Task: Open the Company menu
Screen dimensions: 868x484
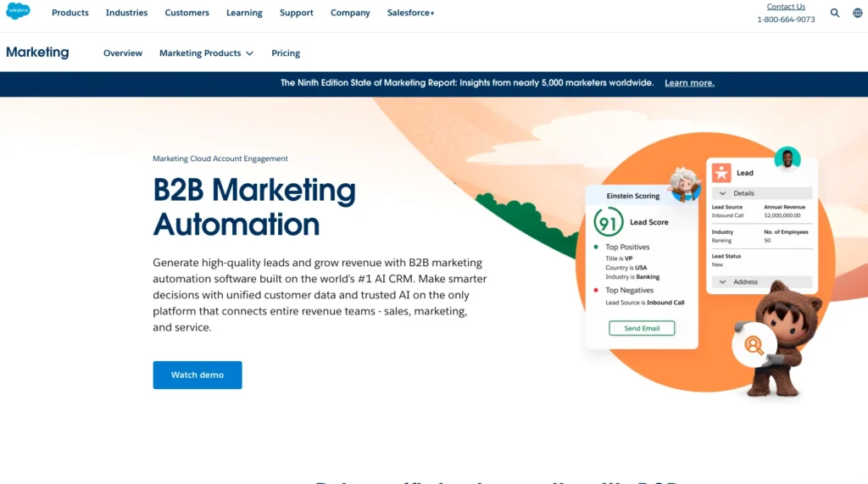Action: (x=350, y=13)
